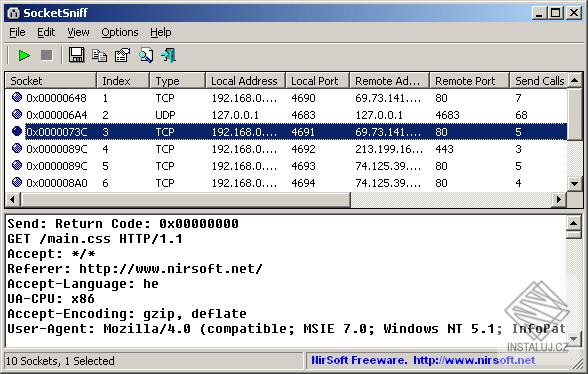Save items using the floppy disk icon
This screenshot has width=588, height=374.
point(76,55)
